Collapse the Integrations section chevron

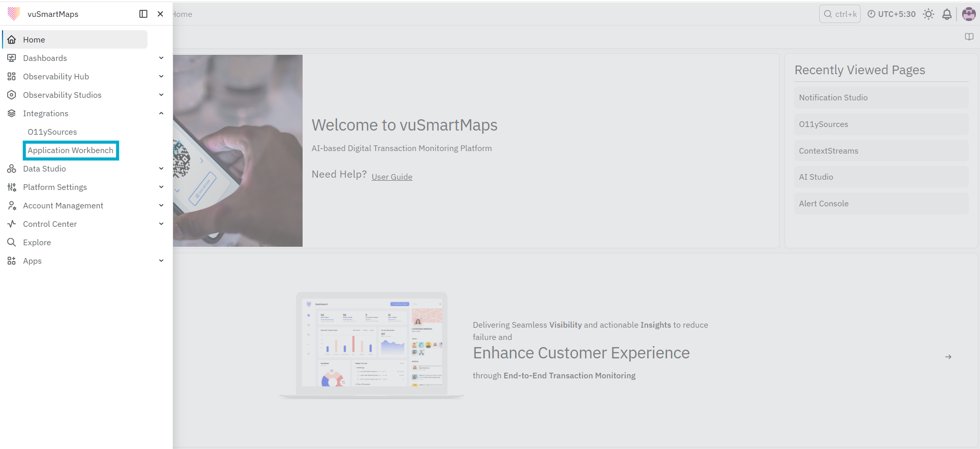[x=161, y=113]
